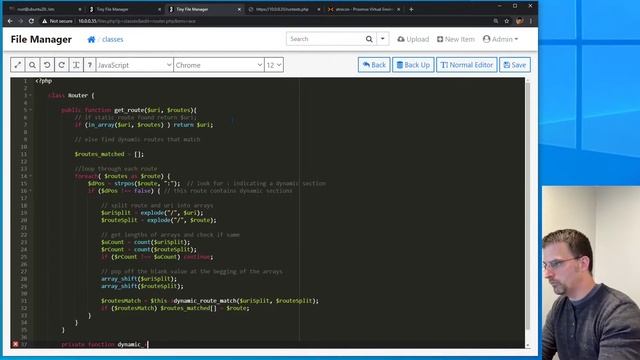Click the search magnifier button
Image resolution: width=640 pixels, height=360 pixels.
point(369,39)
